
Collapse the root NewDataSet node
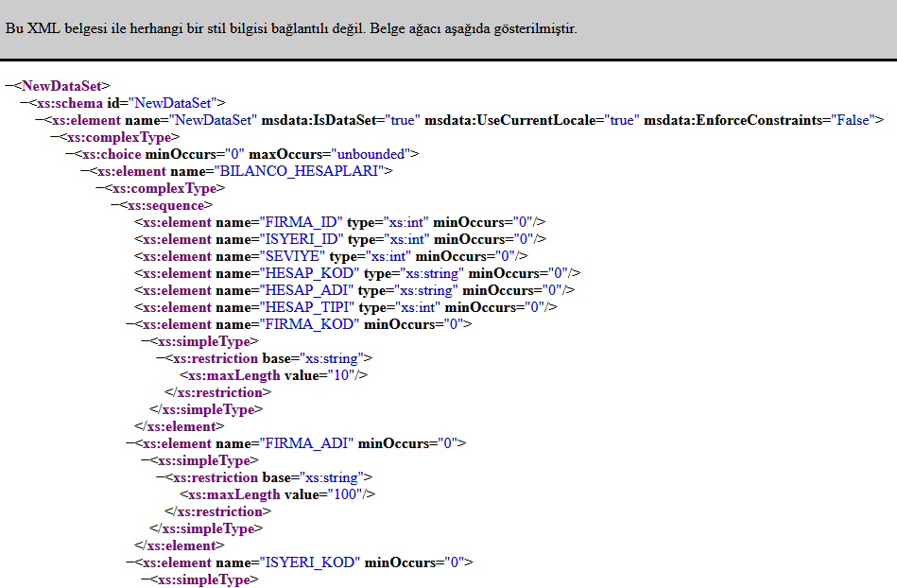point(9,86)
